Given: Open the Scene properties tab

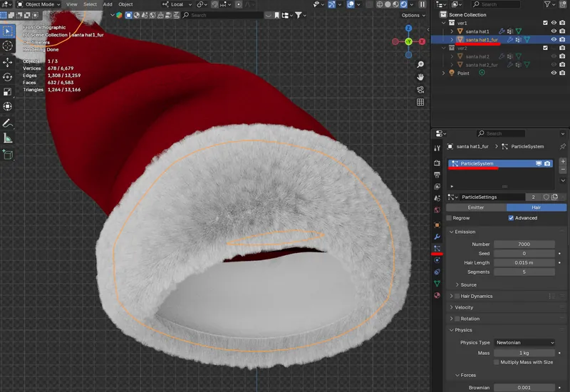Looking at the screenshot, I should tap(437, 198).
